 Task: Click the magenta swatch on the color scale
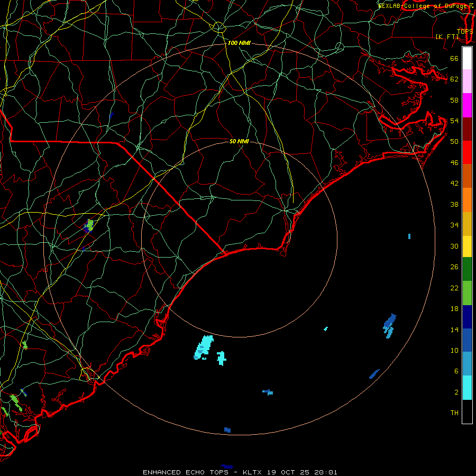pyautogui.click(x=467, y=105)
